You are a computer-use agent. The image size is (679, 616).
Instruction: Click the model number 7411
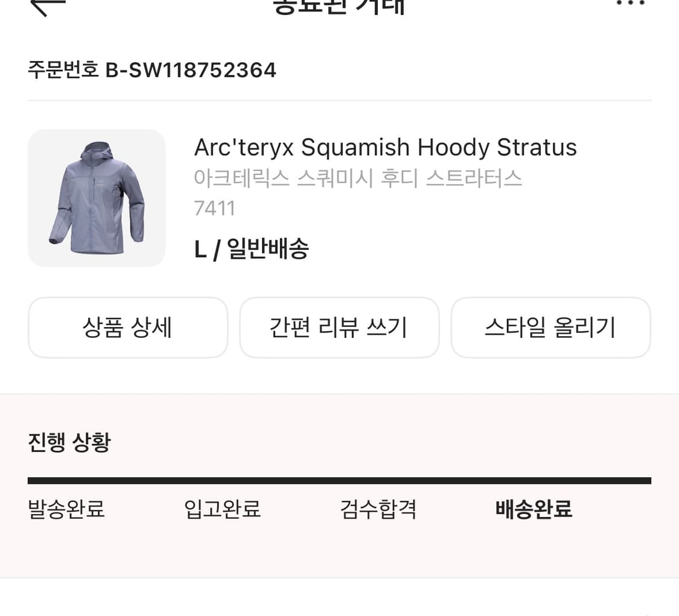(x=214, y=209)
